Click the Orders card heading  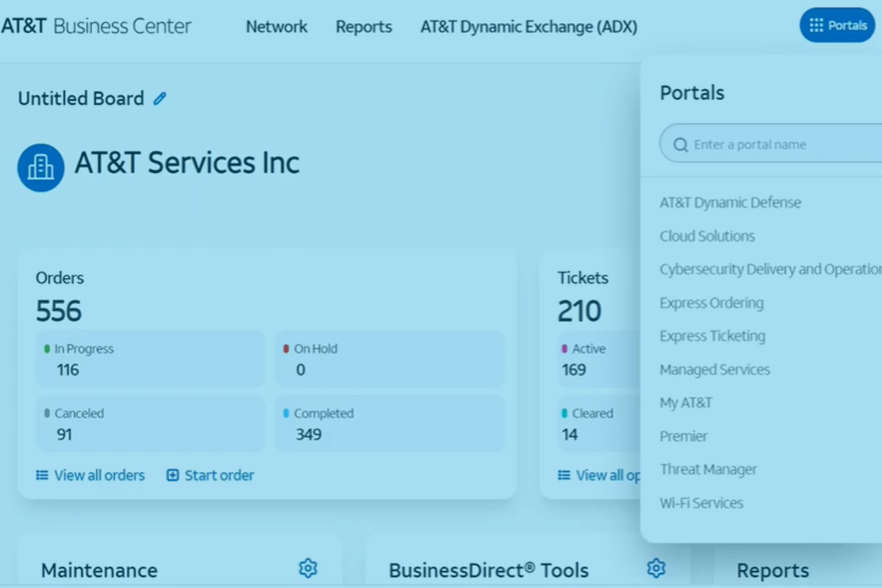tap(60, 278)
